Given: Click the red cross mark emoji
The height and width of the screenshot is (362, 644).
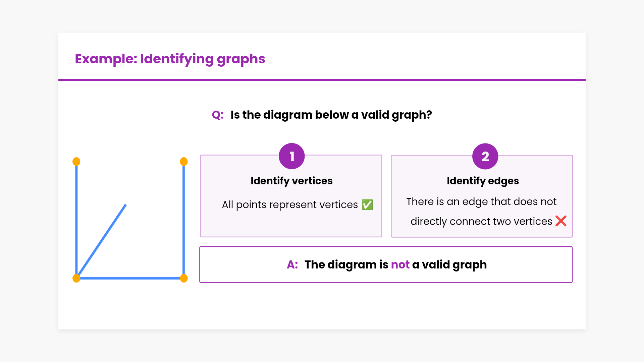Looking at the screenshot, I should click(x=561, y=221).
